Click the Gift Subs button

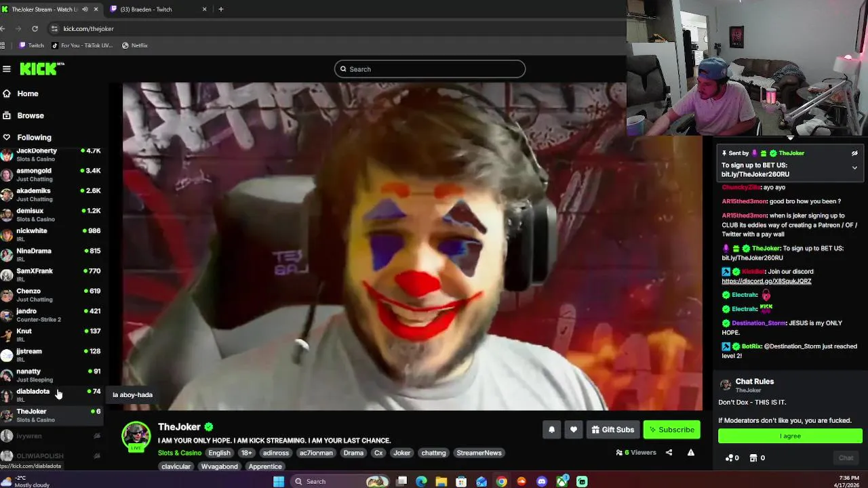coord(613,429)
